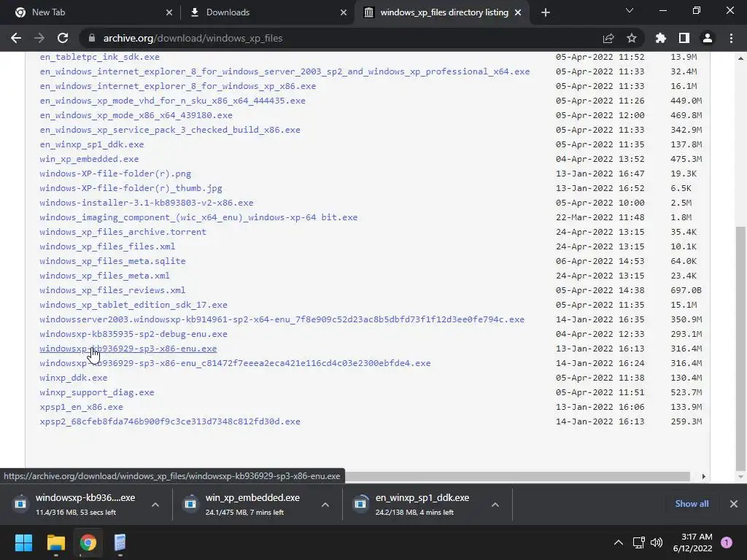The height and width of the screenshot is (560, 747).
Task: Show hidden system tray icons
Action: pyautogui.click(x=619, y=542)
